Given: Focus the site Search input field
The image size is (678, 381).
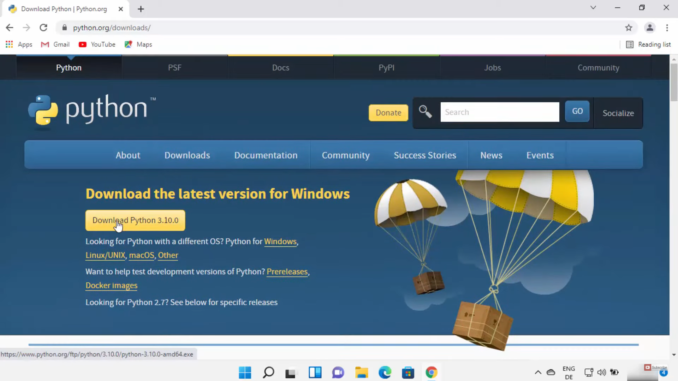Looking at the screenshot, I should tap(499, 112).
